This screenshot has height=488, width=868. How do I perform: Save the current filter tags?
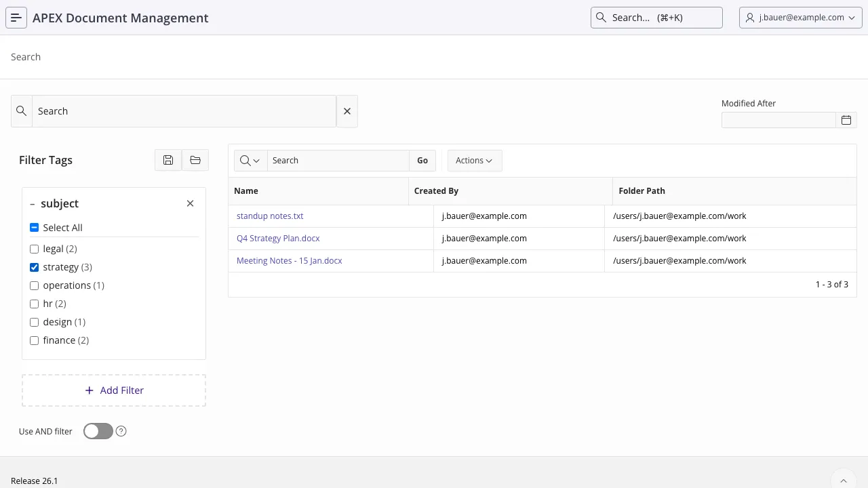(168, 160)
